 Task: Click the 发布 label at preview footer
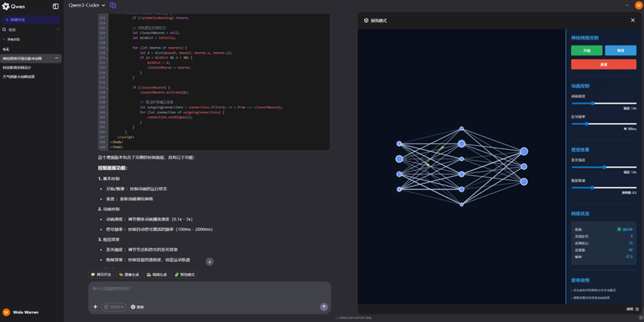click(629, 309)
